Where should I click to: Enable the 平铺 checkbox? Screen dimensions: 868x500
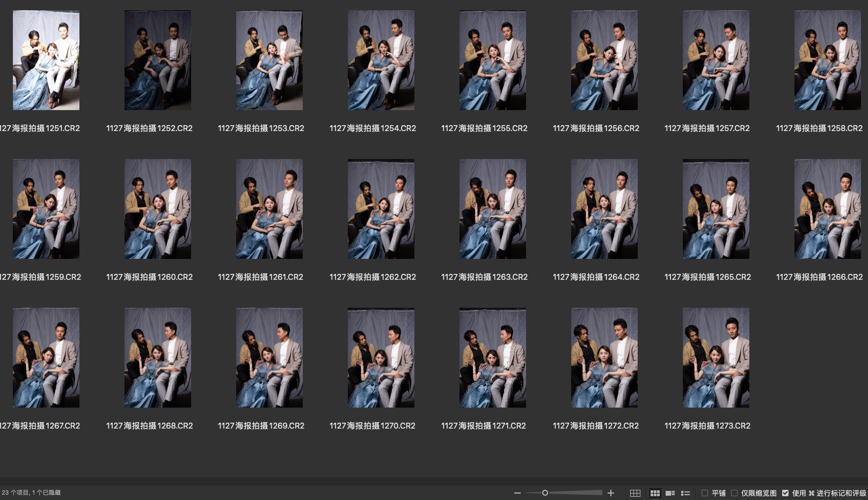[705, 493]
